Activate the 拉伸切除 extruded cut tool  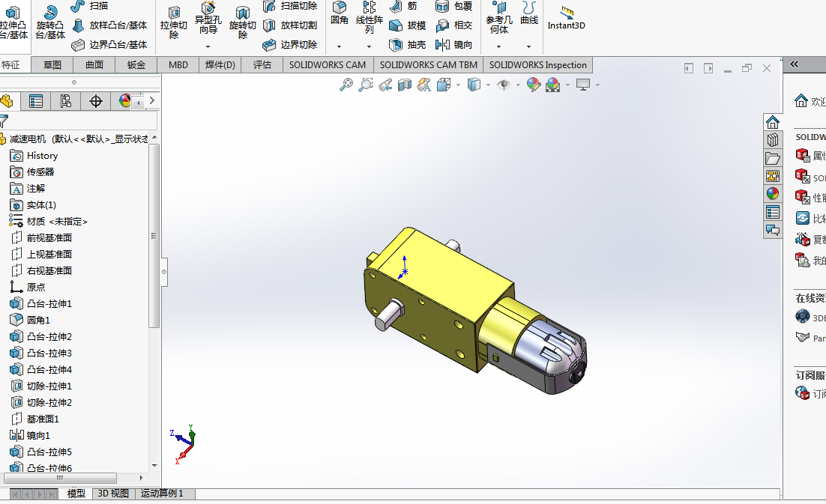(x=174, y=22)
